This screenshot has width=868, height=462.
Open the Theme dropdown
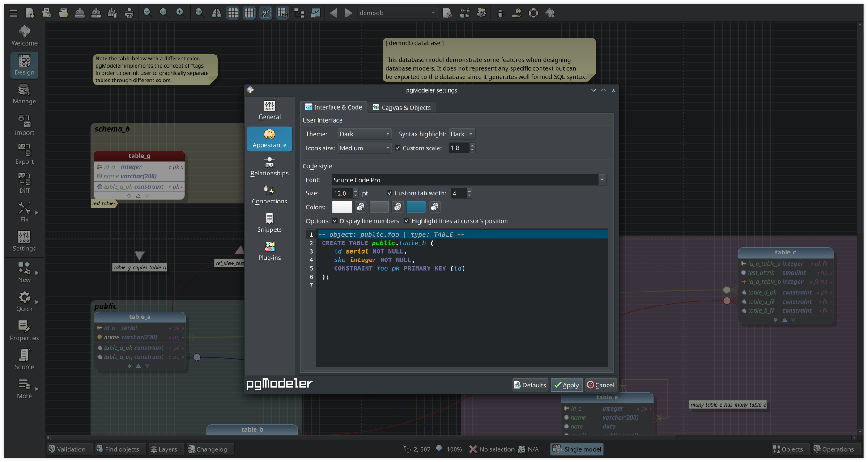coord(365,134)
